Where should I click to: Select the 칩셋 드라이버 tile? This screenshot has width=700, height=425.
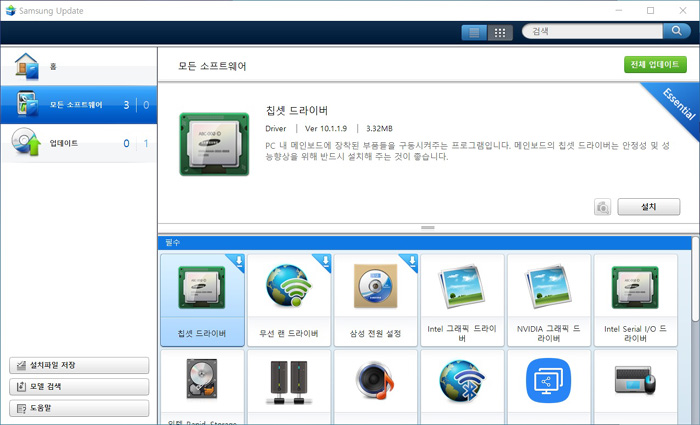(x=202, y=300)
